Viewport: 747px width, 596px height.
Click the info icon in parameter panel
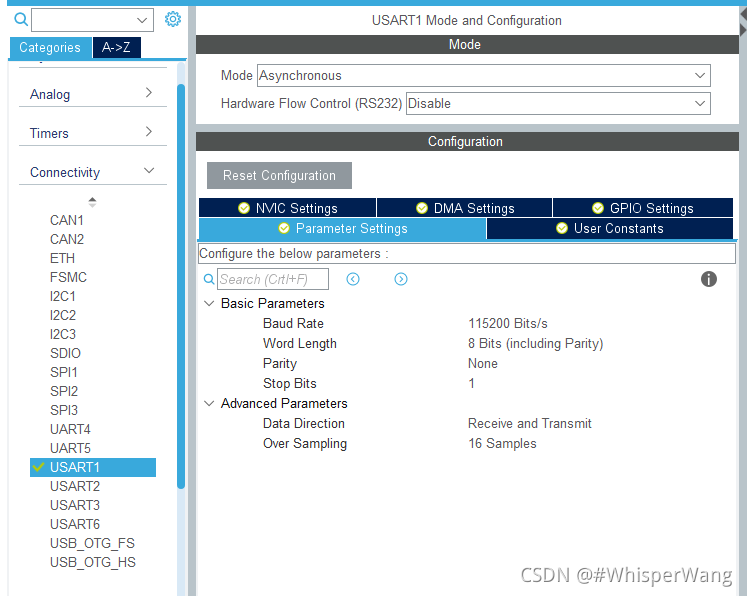coord(708,279)
